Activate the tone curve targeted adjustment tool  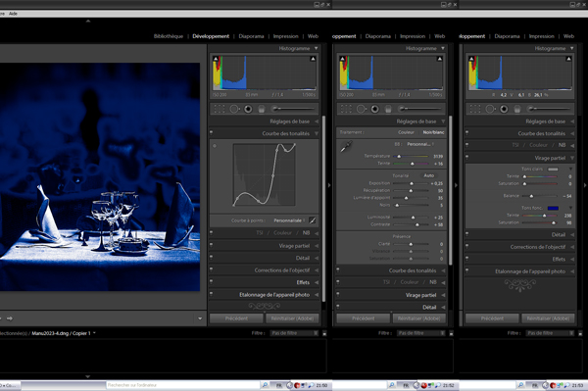[x=215, y=146]
